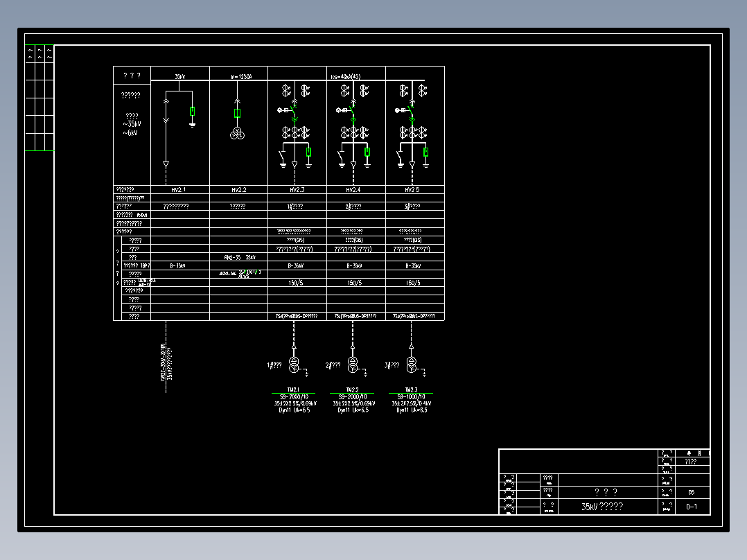Click the Dyn11 Uk=6.5 text under TM2.3

pos(412,410)
